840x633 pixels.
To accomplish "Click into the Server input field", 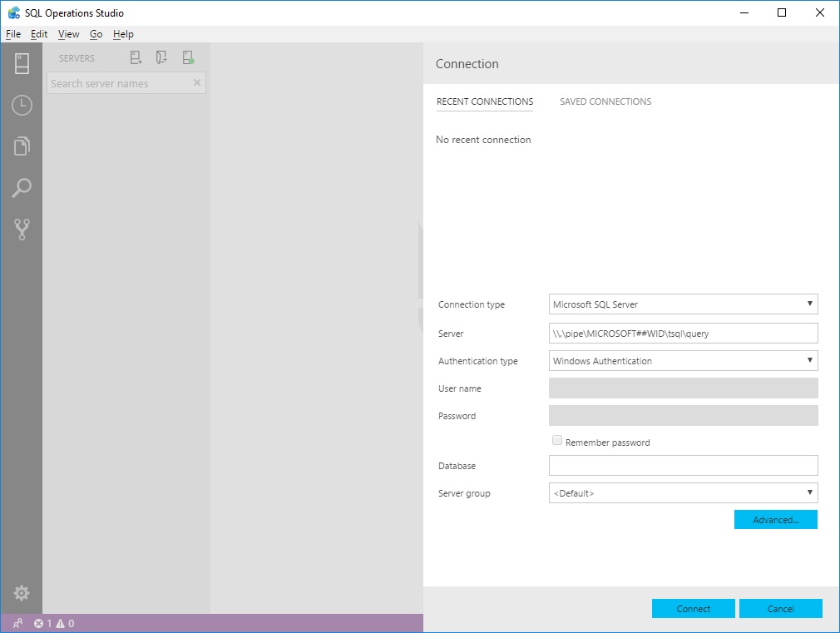I will (683, 333).
